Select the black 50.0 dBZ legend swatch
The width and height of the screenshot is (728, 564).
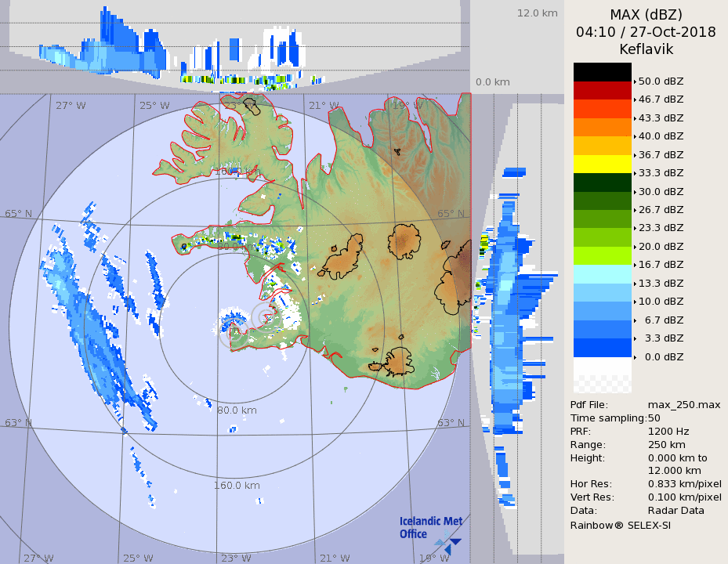coord(602,72)
